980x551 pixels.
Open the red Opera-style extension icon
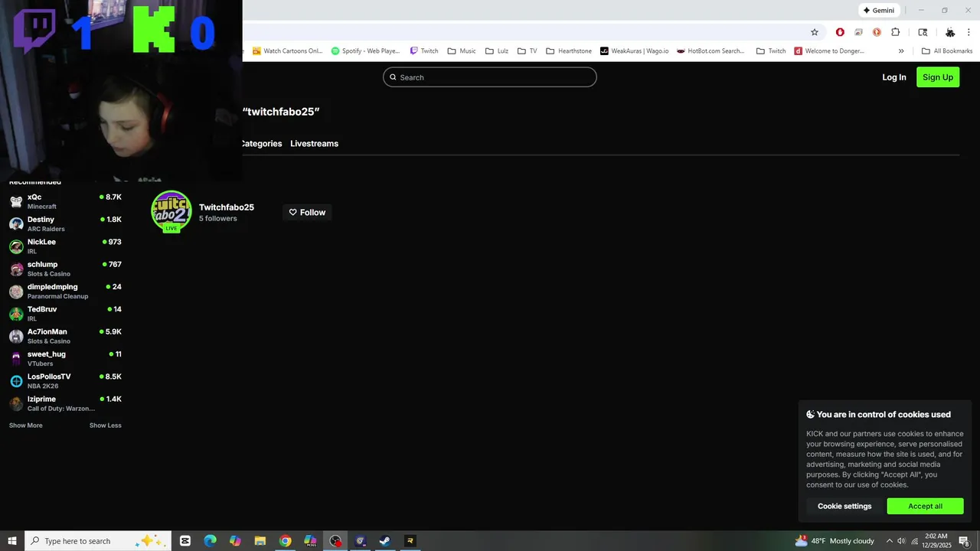pyautogui.click(x=840, y=32)
